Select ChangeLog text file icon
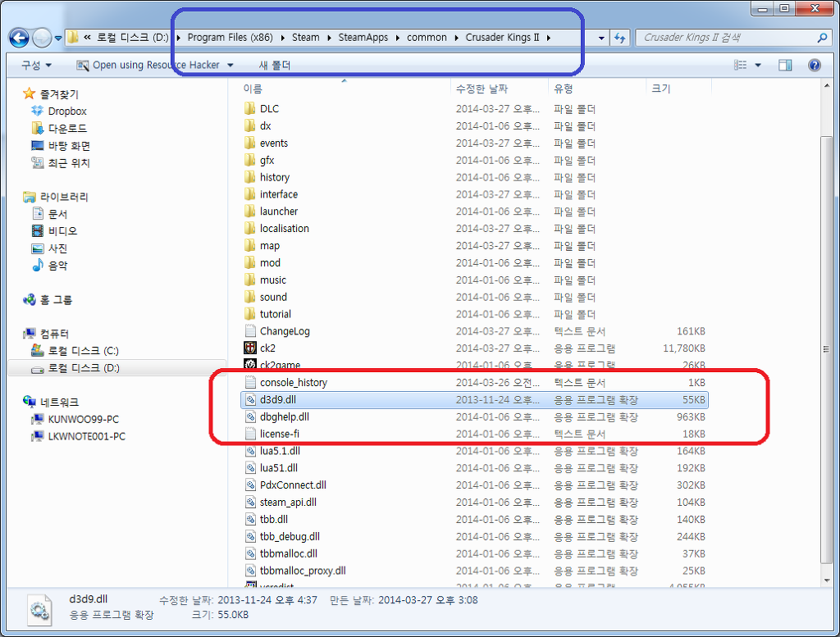The width and height of the screenshot is (840, 637). [x=250, y=331]
